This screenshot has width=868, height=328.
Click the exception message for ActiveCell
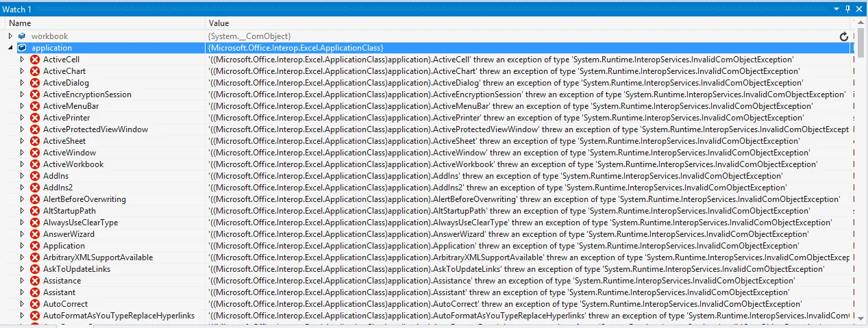(500, 60)
